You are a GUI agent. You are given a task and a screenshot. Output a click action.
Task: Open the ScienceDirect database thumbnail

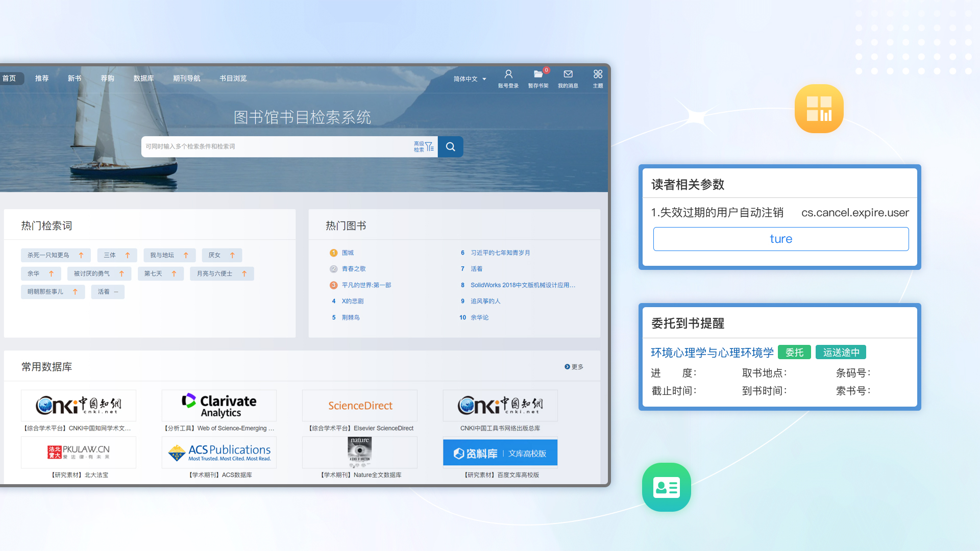pos(360,406)
